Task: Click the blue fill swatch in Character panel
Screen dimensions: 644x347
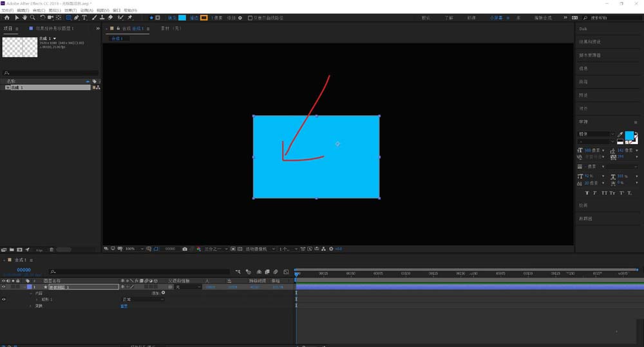Action: (x=629, y=136)
